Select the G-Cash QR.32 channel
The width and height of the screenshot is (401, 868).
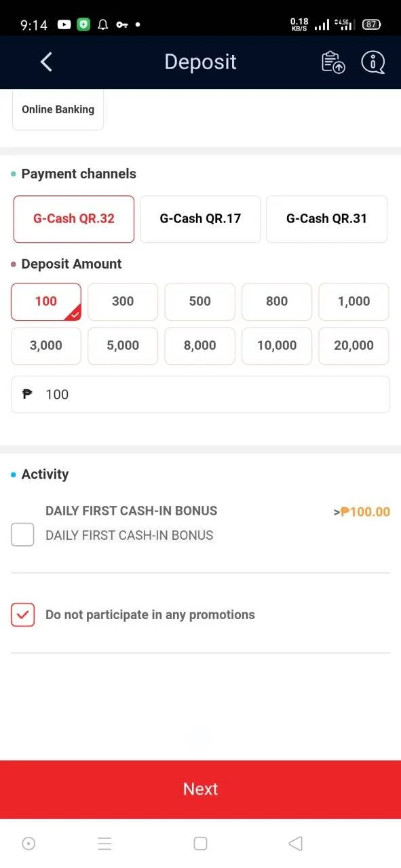coord(74,219)
